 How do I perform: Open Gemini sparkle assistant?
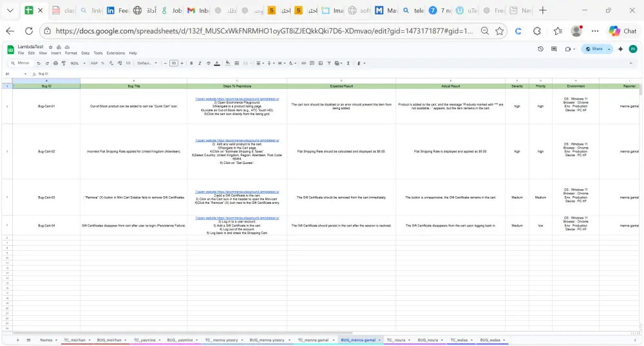click(621, 49)
